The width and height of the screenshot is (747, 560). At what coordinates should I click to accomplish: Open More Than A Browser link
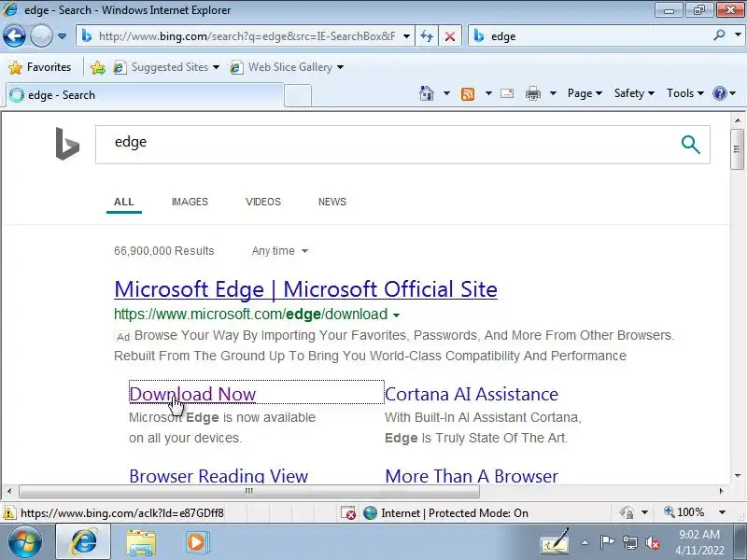tap(472, 475)
